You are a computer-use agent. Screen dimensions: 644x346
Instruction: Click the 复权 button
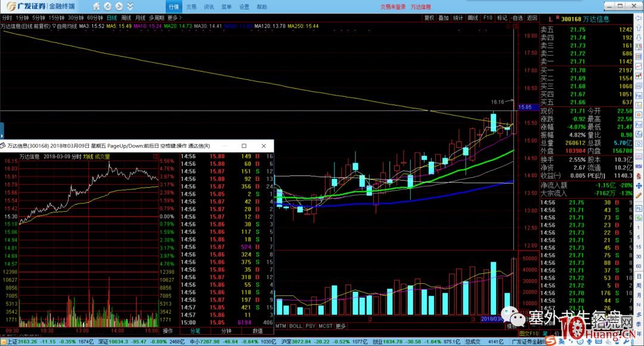pos(429,18)
